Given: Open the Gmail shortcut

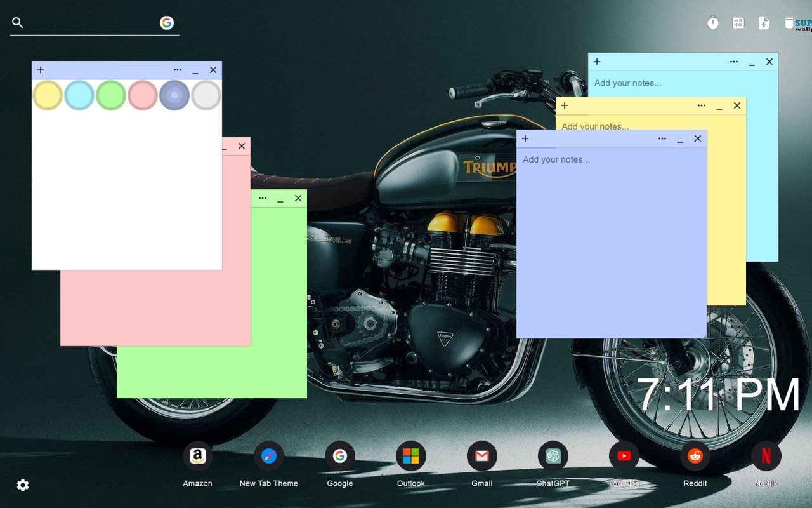Looking at the screenshot, I should (x=481, y=456).
